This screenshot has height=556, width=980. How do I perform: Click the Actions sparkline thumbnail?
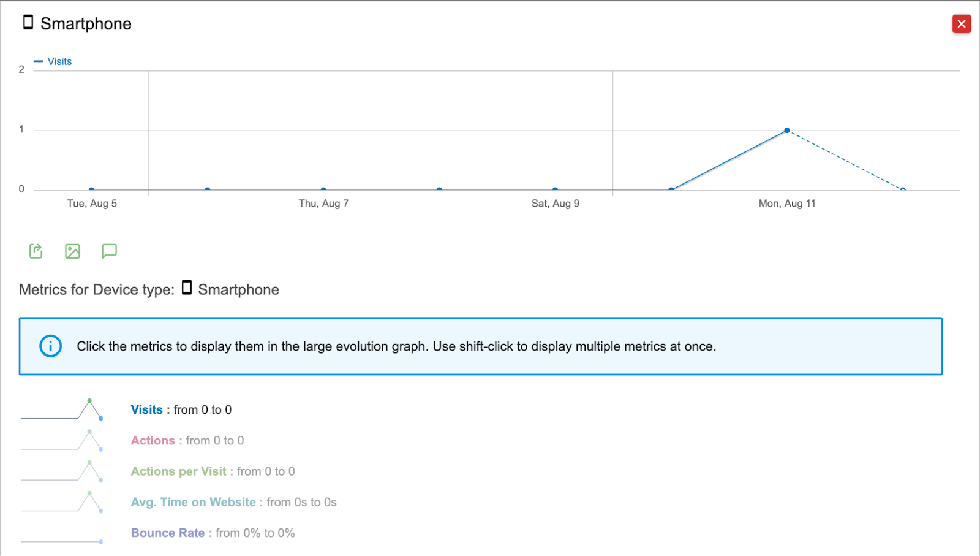(61, 440)
